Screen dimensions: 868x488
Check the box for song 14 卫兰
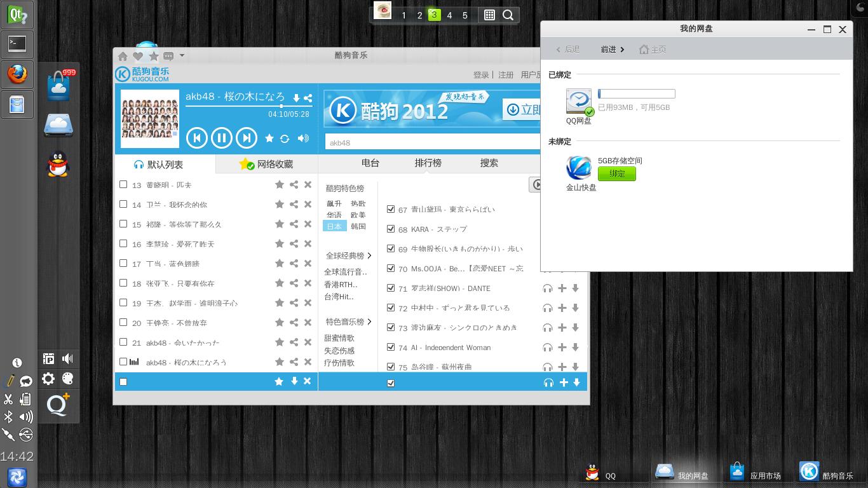tap(123, 204)
